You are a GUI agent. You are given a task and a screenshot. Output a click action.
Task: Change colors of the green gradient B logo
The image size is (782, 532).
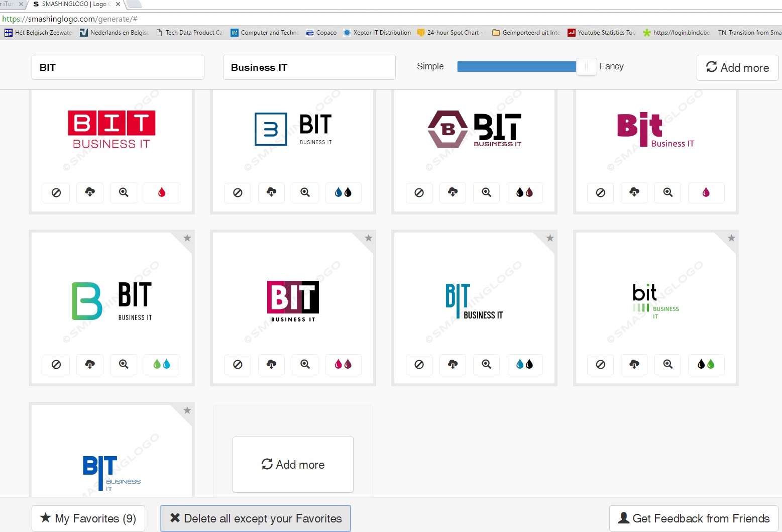click(x=162, y=365)
